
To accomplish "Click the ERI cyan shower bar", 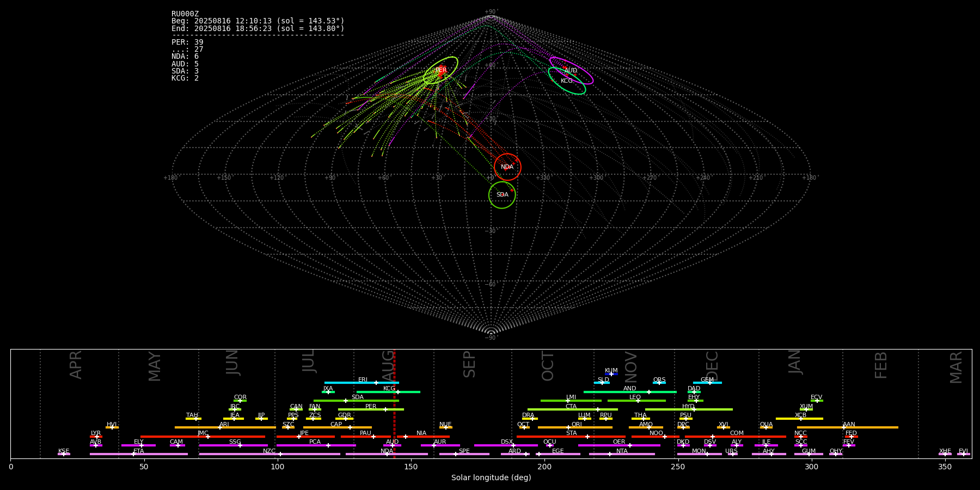I will point(362,383).
